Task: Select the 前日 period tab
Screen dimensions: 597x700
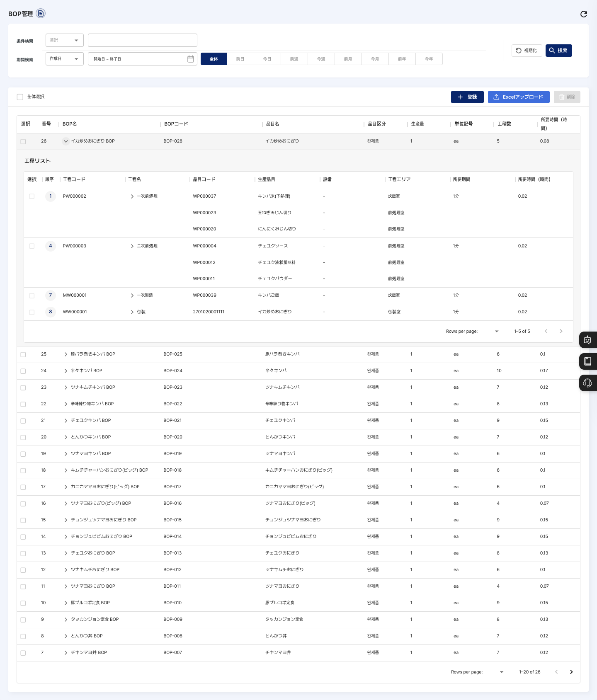Action: (240, 59)
